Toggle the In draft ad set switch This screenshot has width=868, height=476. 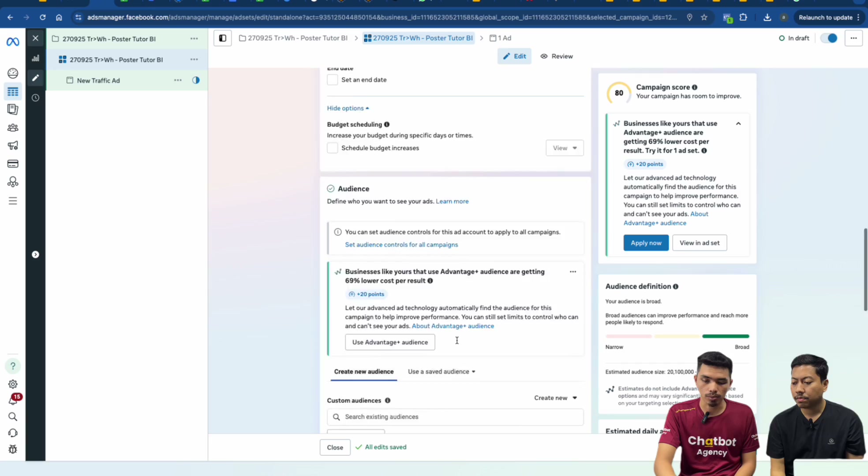[x=829, y=38]
